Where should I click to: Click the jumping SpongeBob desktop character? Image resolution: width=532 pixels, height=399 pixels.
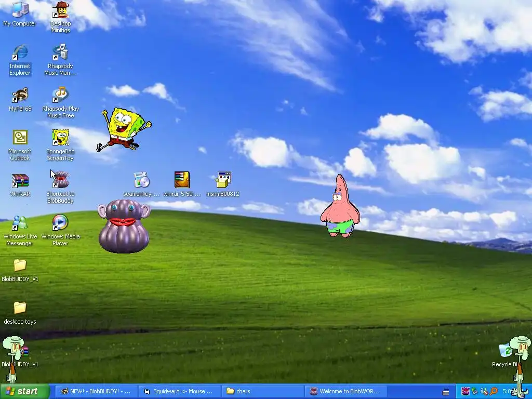[x=124, y=129]
